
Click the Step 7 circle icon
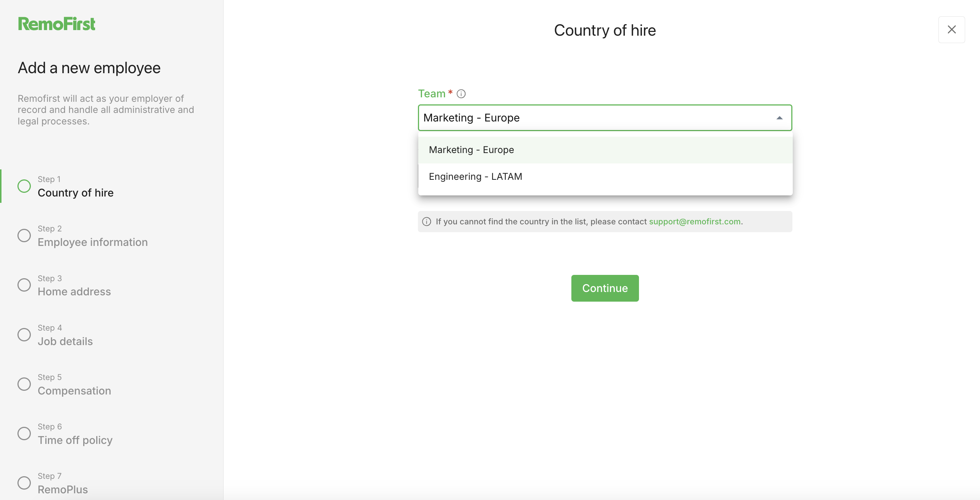click(x=24, y=483)
